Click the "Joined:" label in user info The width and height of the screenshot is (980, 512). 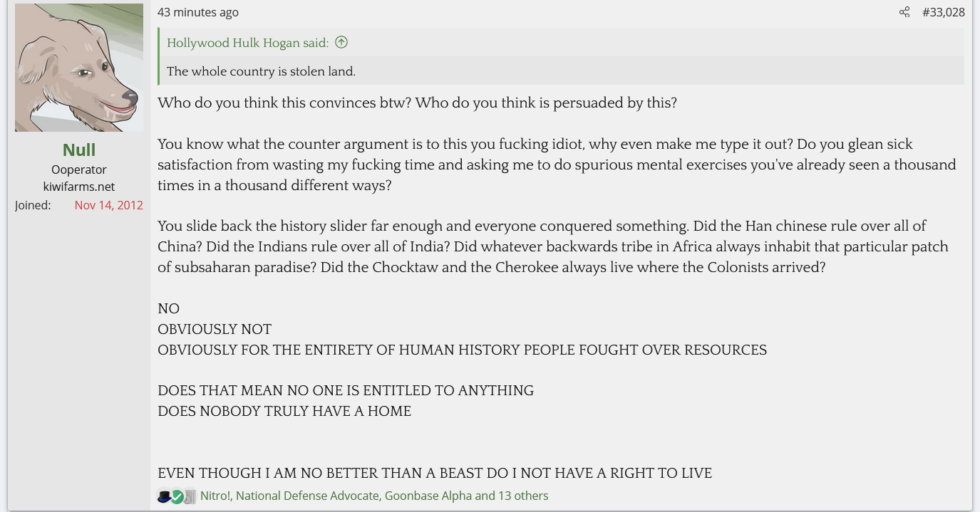pos(33,205)
